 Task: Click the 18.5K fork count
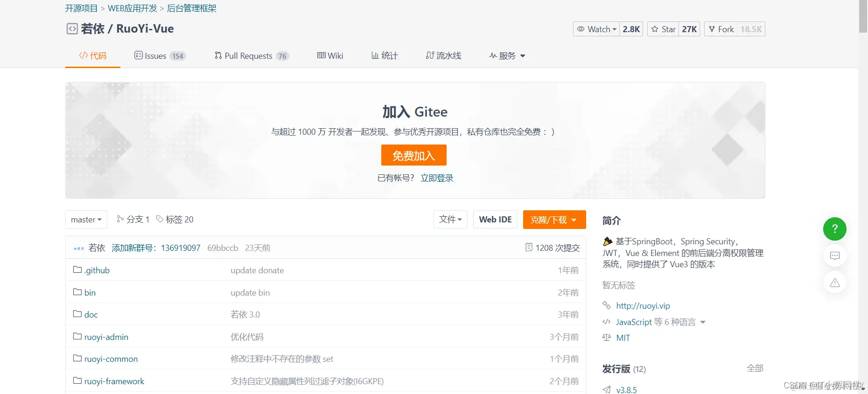click(x=751, y=29)
